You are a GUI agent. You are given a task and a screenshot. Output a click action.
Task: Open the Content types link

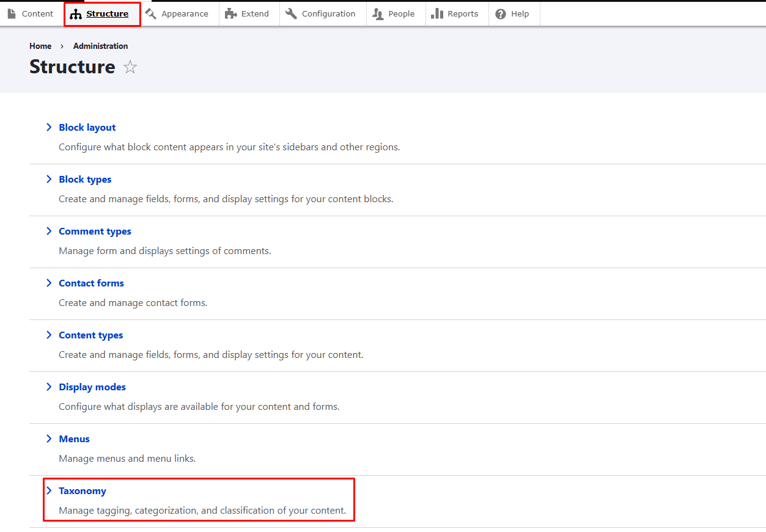click(x=90, y=335)
